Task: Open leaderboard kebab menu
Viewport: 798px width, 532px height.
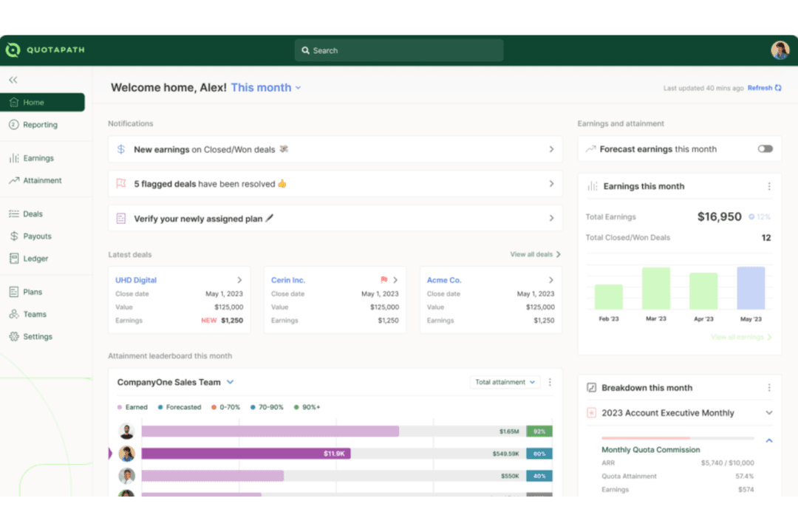Action: [550, 382]
